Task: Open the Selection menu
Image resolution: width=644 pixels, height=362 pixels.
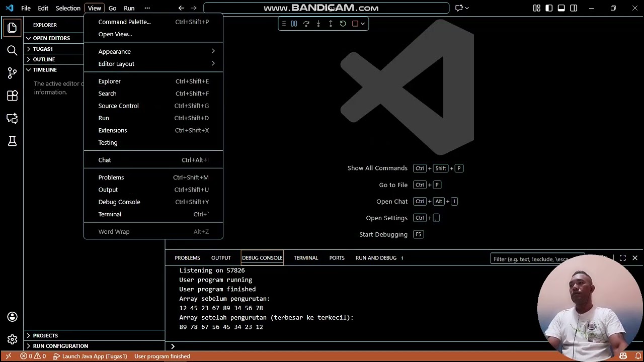Action: coord(68,8)
